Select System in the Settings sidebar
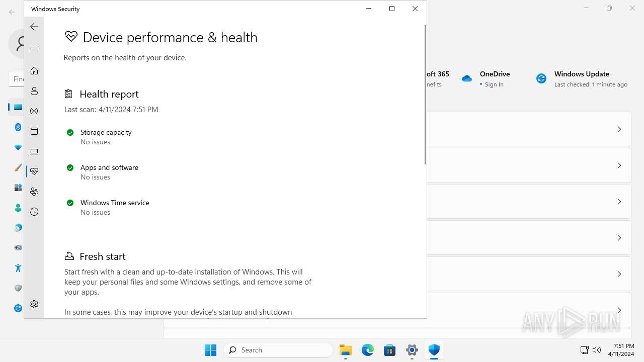This screenshot has height=362, width=644. tap(18, 107)
